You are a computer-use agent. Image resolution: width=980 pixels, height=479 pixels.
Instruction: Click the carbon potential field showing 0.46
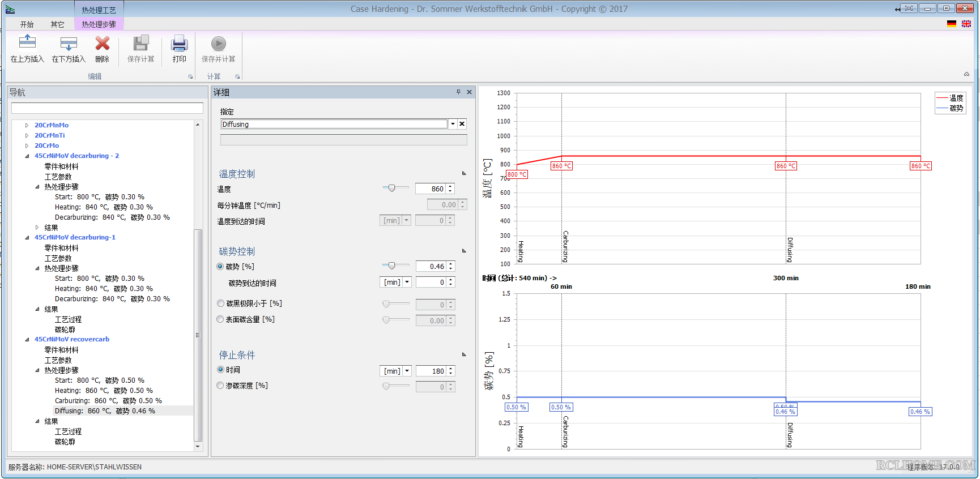[431, 266]
